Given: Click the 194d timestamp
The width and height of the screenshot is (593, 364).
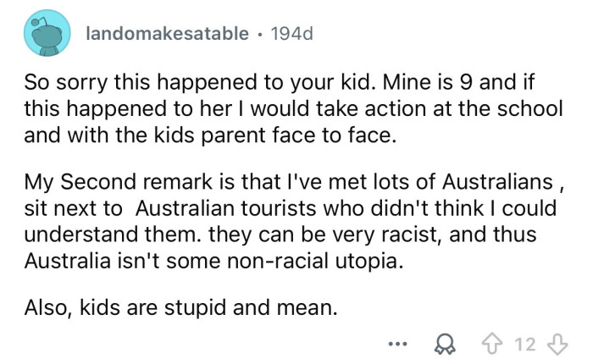Looking at the screenshot, I should point(295,35).
